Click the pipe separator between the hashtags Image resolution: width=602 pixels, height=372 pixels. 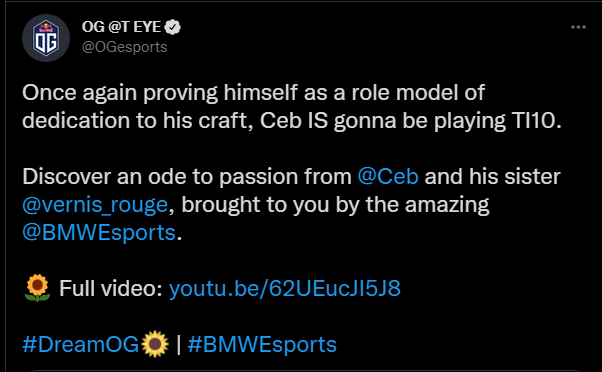click(179, 344)
